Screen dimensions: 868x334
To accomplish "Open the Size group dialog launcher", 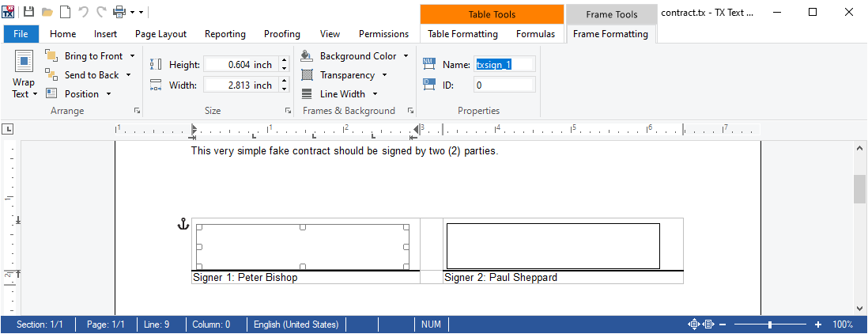I will click(288, 111).
